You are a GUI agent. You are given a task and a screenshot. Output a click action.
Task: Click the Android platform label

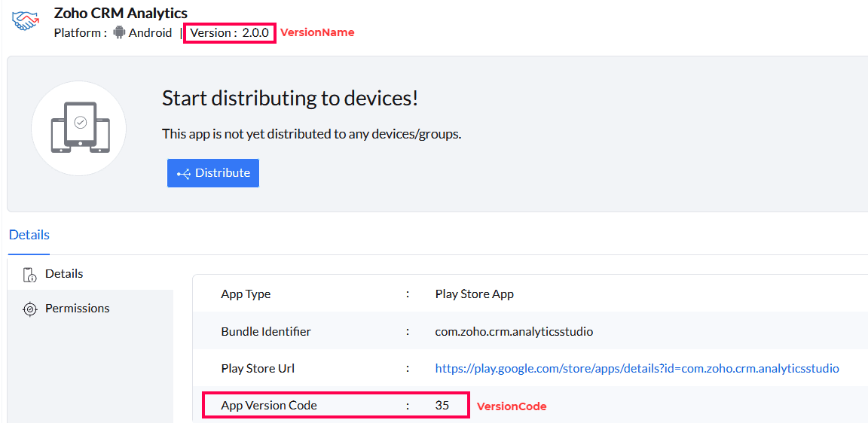click(151, 32)
